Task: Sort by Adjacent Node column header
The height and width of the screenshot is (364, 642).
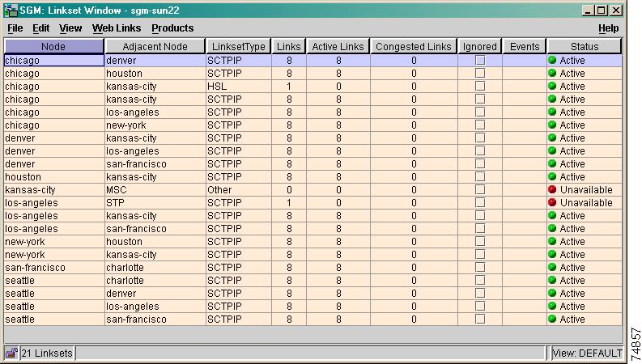Action: click(155, 46)
